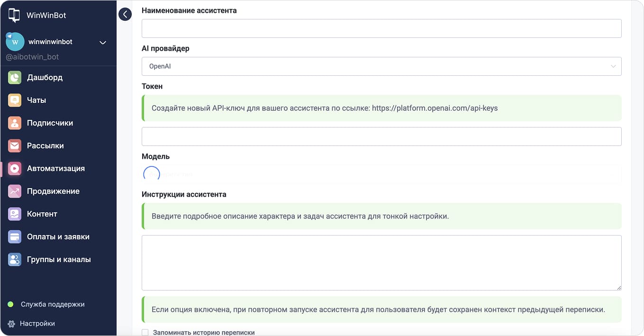Click the assistant name input field

(x=381, y=28)
